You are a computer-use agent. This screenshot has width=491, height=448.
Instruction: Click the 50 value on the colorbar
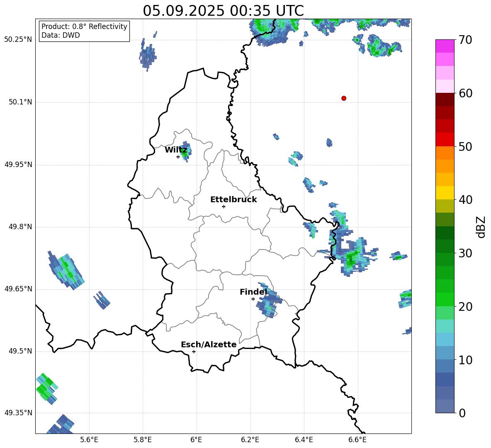coord(465,146)
